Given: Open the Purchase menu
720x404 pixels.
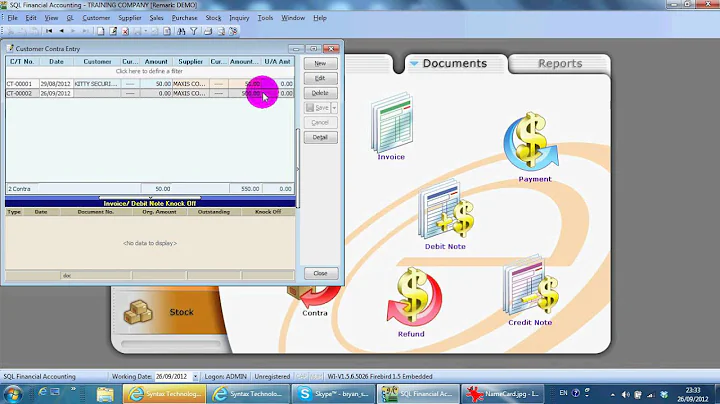Looking at the screenshot, I should tap(184, 18).
